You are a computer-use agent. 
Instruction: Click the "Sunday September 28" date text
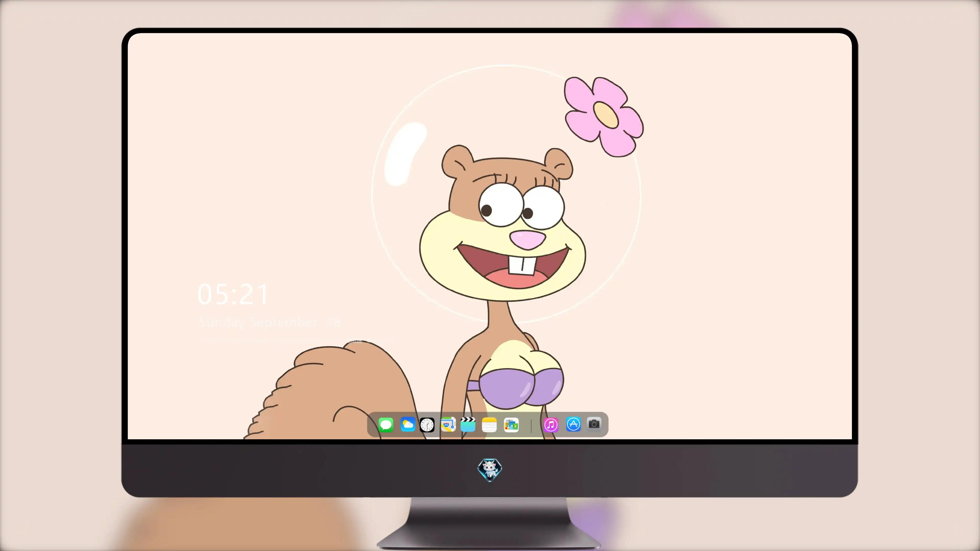tap(269, 322)
